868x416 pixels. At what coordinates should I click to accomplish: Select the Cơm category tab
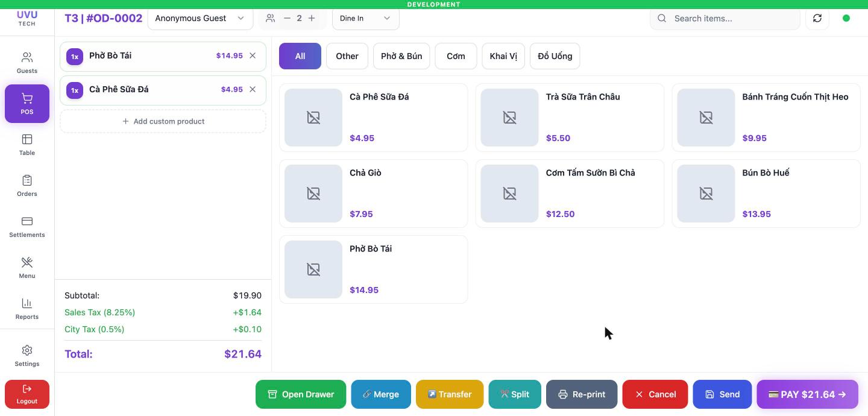point(456,56)
